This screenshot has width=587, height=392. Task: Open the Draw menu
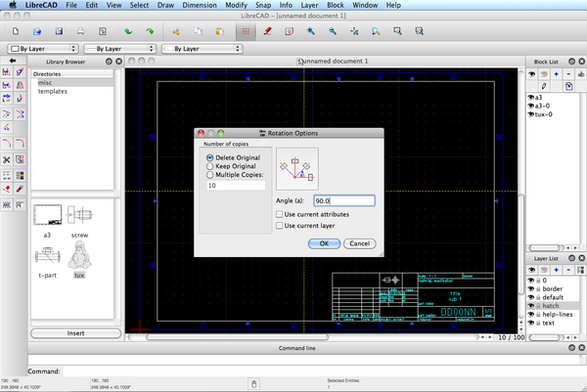pyautogui.click(x=165, y=5)
